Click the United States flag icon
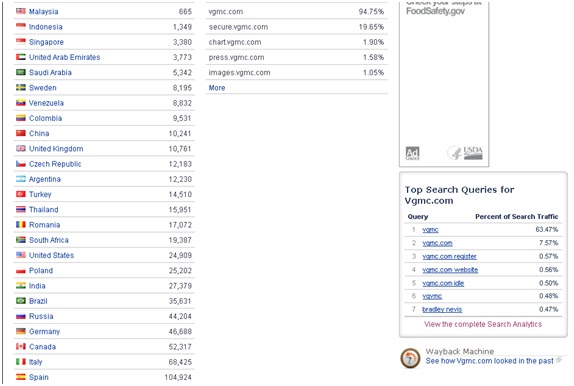Screen dimensions: 574x386 tap(21, 255)
